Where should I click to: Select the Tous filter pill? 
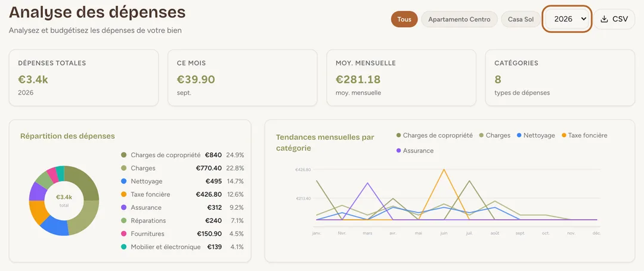click(x=404, y=19)
